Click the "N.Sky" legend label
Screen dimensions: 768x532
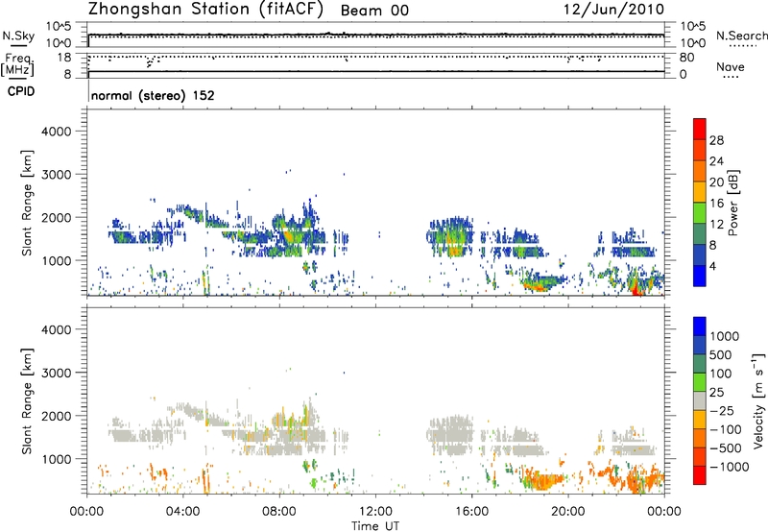tap(18, 36)
